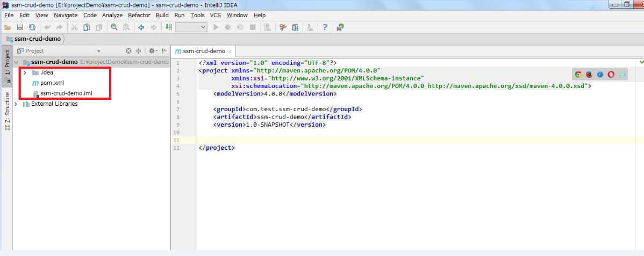Click the Find magnifier icon
644x256 pixels.
click(x=114, y=27)
